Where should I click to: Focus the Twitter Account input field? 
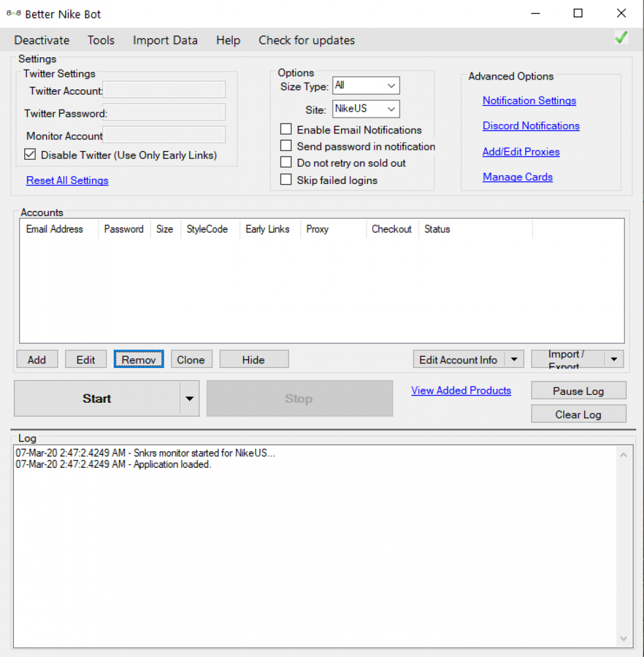coord(164,89)
